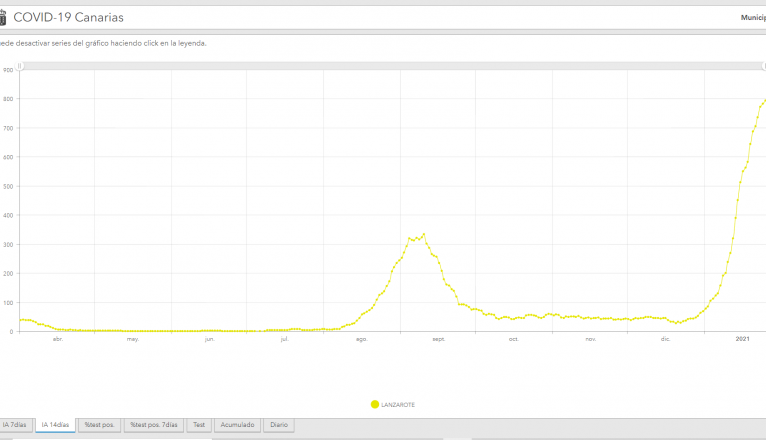
Task: Click the middle of the chart zoom scrollbar
Action: [x=391, y=66]
